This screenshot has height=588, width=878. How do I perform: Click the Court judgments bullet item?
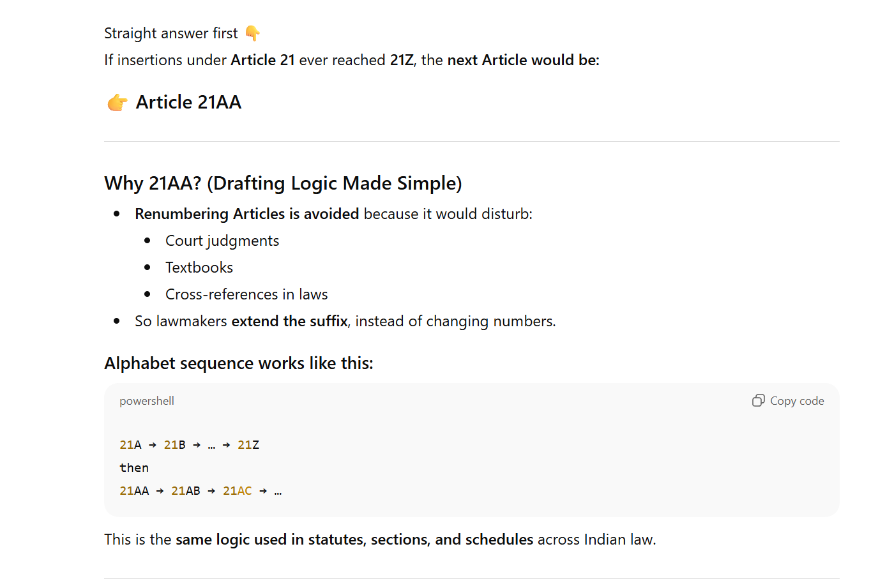(222, 241)
